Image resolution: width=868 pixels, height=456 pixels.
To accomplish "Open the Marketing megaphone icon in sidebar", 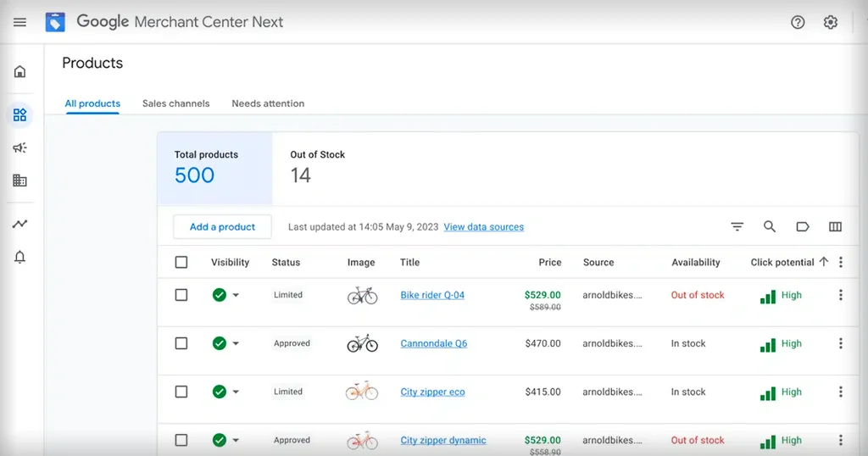I will [19, 147].
